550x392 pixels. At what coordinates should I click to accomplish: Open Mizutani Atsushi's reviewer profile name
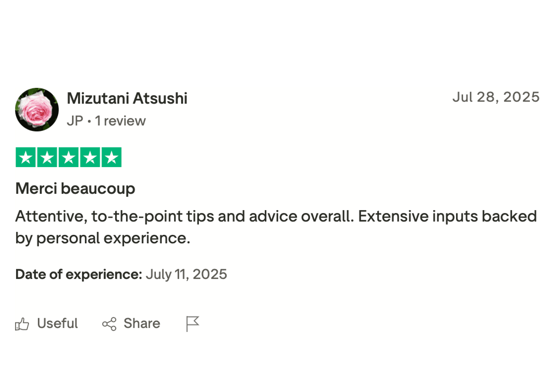pyautogui.click(x=127, y=98)
